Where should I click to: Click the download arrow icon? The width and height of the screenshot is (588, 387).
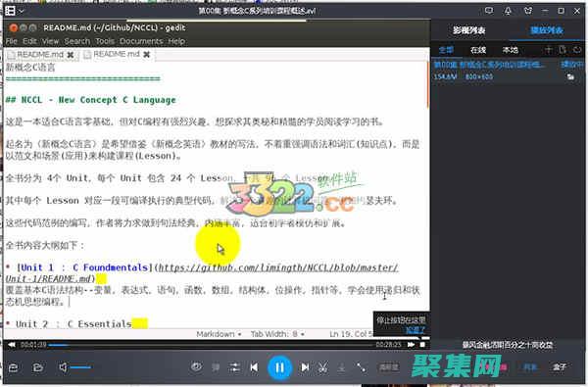click(341, 367)
